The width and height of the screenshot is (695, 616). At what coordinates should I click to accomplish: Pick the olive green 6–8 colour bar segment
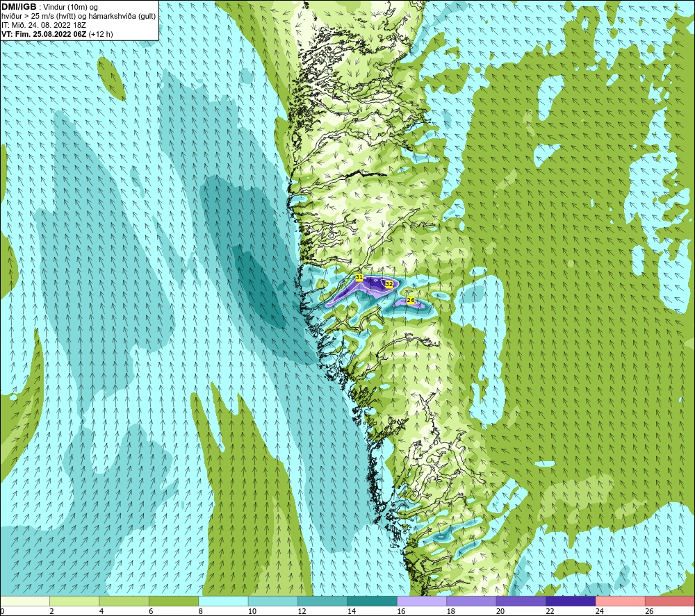click(x=174, y=601)
